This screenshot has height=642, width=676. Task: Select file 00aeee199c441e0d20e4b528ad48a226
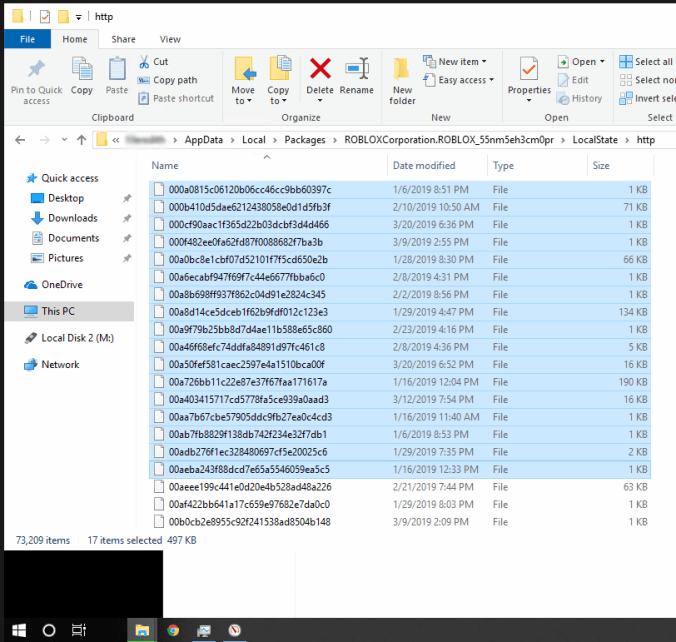click(x=400, y=487)
